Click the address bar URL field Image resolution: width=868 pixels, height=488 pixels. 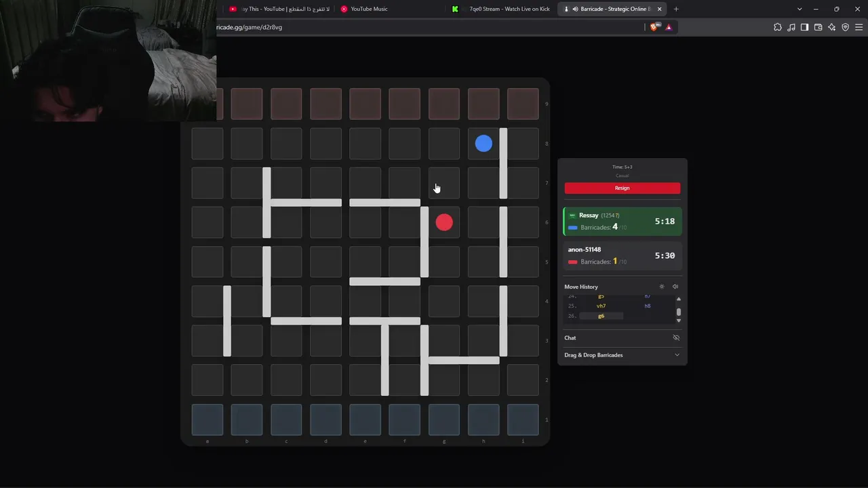pyautogui.click(x=427, y=27)
